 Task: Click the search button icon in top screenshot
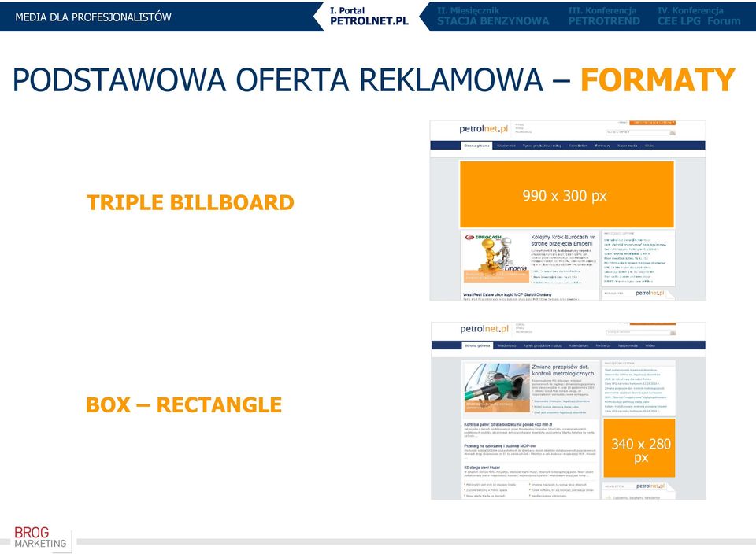click(x=673, y=132)
